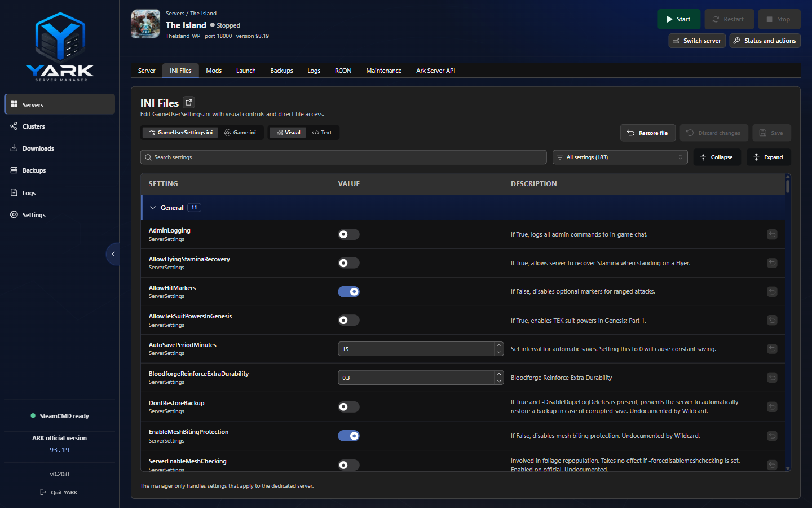This screenshot has height=508, width=812.
Task: Disable AllowHitMarkers switch
Action: click(348, 292)
